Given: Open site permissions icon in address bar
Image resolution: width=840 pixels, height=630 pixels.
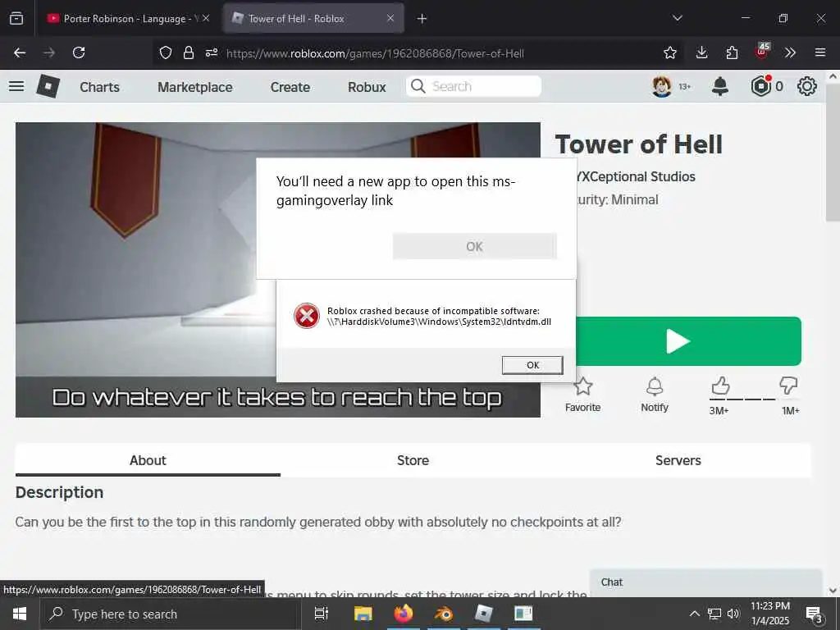Looking at the screenshot, I should (x=212, y=52).
